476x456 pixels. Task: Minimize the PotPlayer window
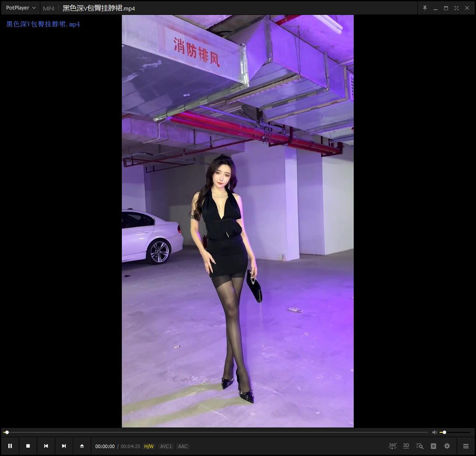coord(435,8)
